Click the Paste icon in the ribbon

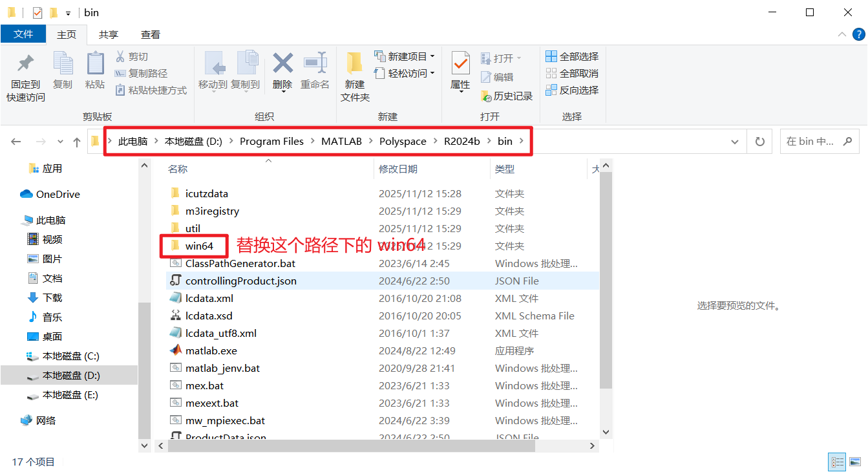pos(95,63)
